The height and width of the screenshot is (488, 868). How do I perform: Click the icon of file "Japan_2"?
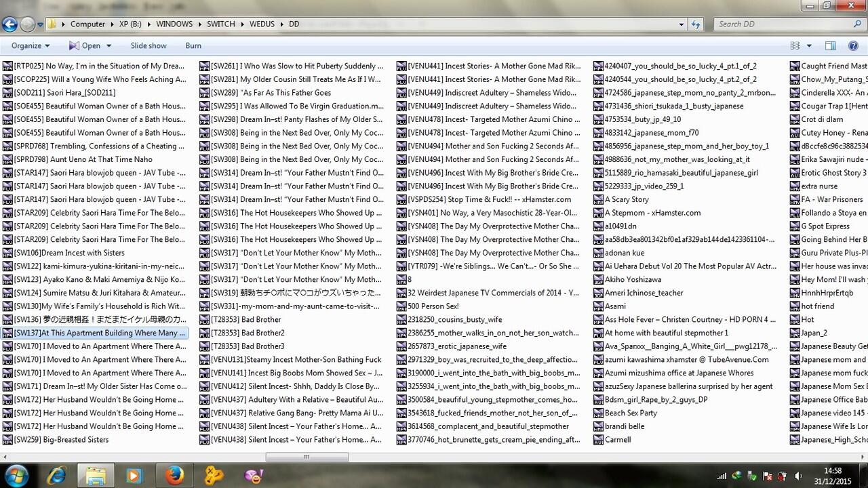coord(795,333)
